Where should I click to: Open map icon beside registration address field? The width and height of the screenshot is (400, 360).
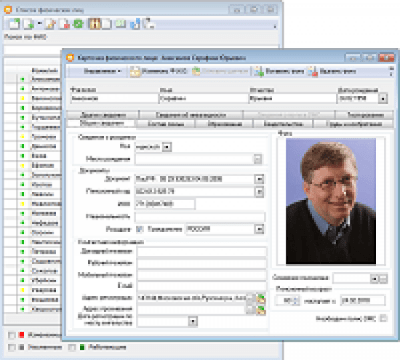[x=261, y=298]
